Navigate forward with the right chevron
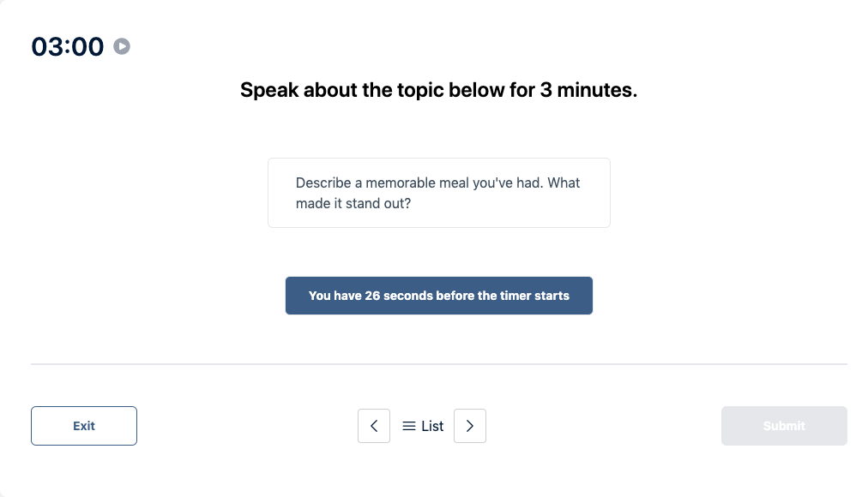This screenshot has height=497, width=868. pyautogui.click(x=469, y=426)
